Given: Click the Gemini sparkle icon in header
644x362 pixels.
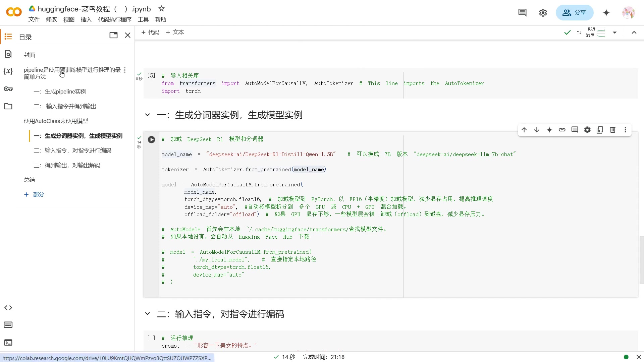Looking at the screenshot, I should click(x=606, y=13).
